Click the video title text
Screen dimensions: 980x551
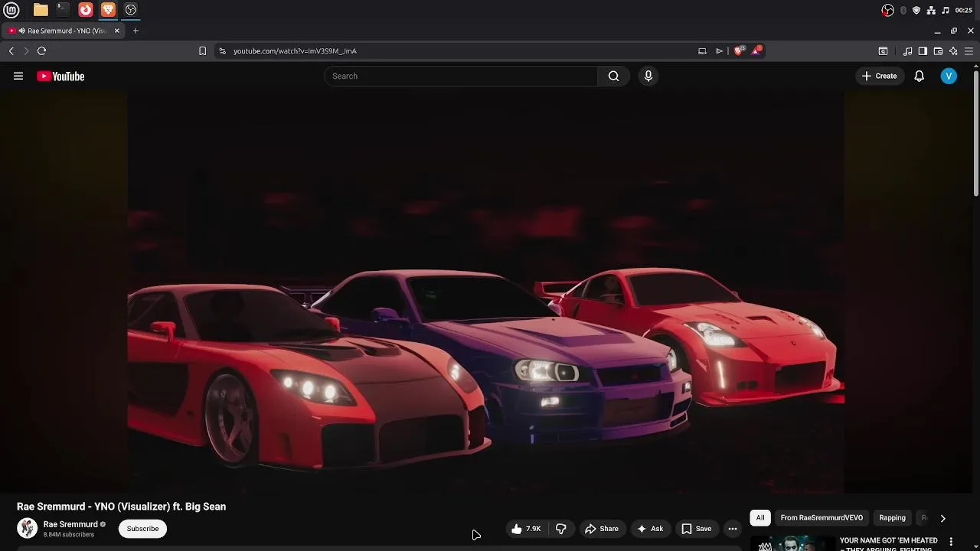tap(121, 507)
